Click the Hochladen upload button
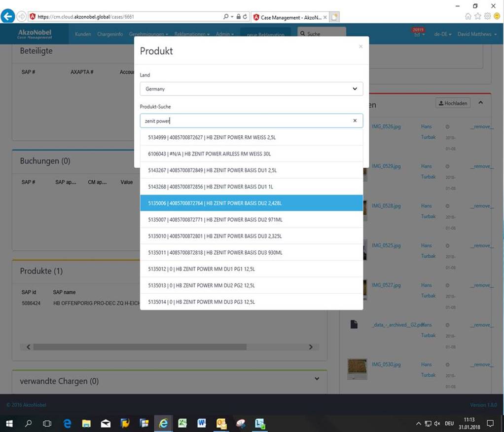504x432 pixels. point(453,103)
